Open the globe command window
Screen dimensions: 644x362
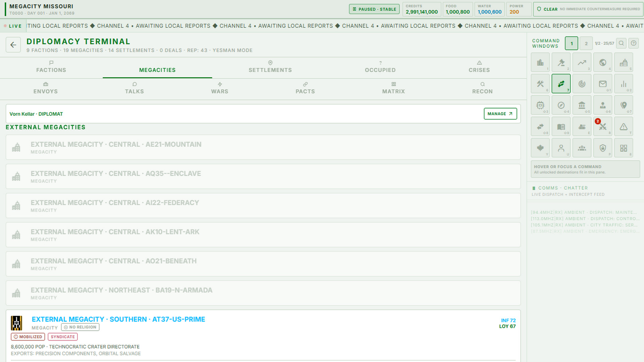603,62
